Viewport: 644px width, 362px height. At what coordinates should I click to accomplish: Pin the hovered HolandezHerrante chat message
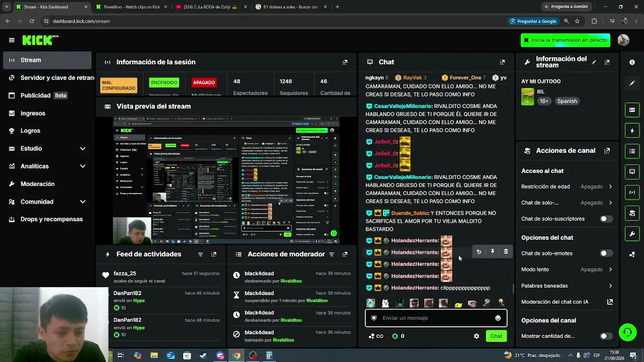point(493,252)
